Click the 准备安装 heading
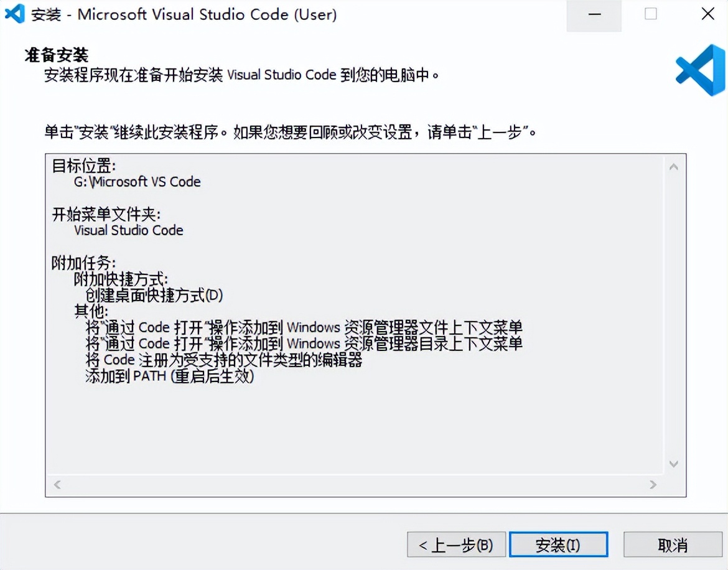The height and width of the screenshot is (570, 728). [56, 55]
